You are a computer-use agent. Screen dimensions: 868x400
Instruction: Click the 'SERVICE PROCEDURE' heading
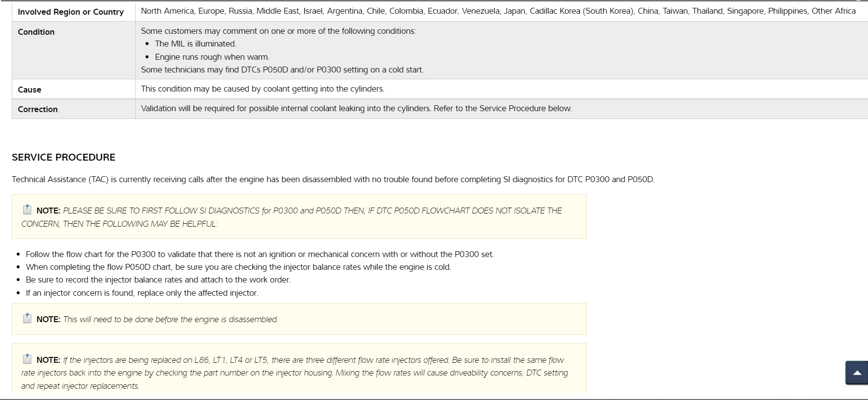[x=64, y=157]
